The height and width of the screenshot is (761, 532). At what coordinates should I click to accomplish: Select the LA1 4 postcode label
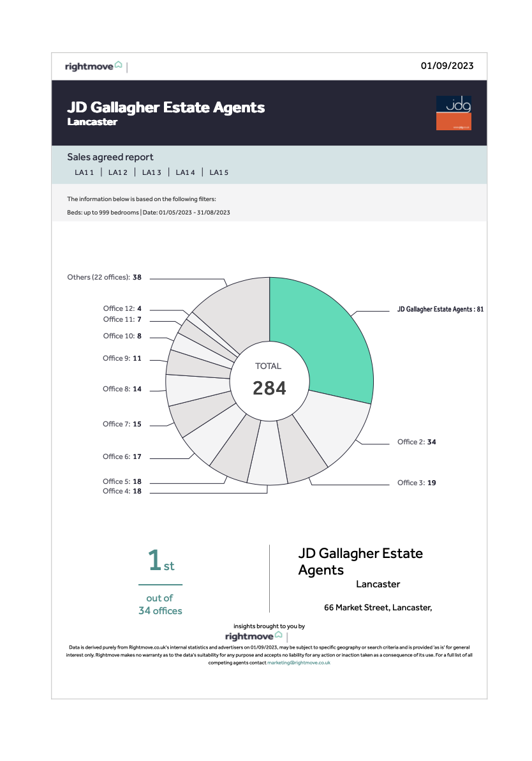point(186,172)
